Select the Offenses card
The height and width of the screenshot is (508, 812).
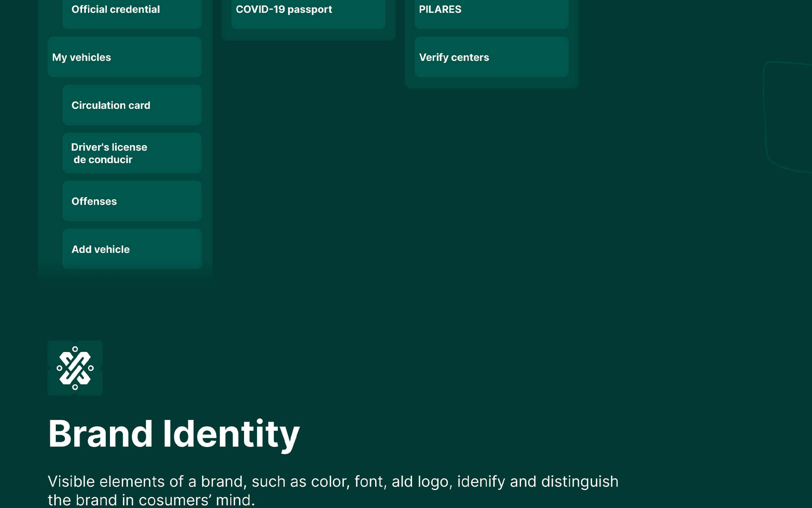(132, 201)
